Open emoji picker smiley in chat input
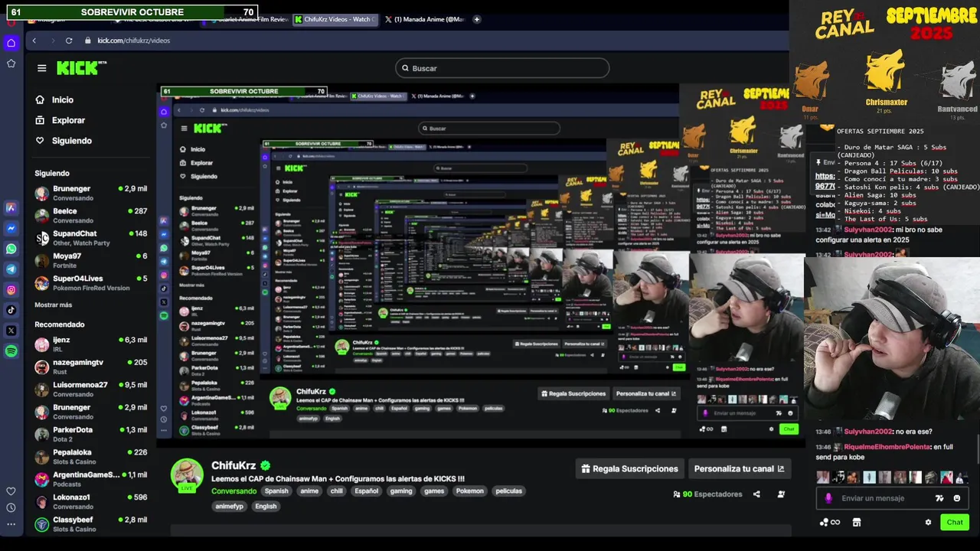 [x=957, y=498]
